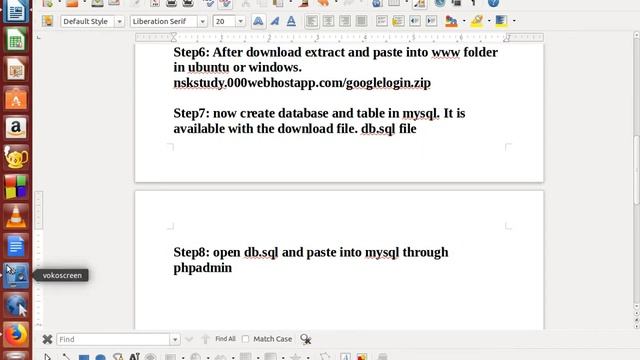Find the next match (down arrow)

pos(189,339)
